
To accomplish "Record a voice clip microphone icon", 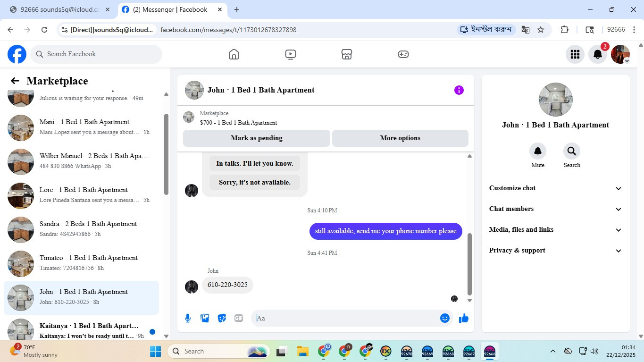I will (188, 318).
